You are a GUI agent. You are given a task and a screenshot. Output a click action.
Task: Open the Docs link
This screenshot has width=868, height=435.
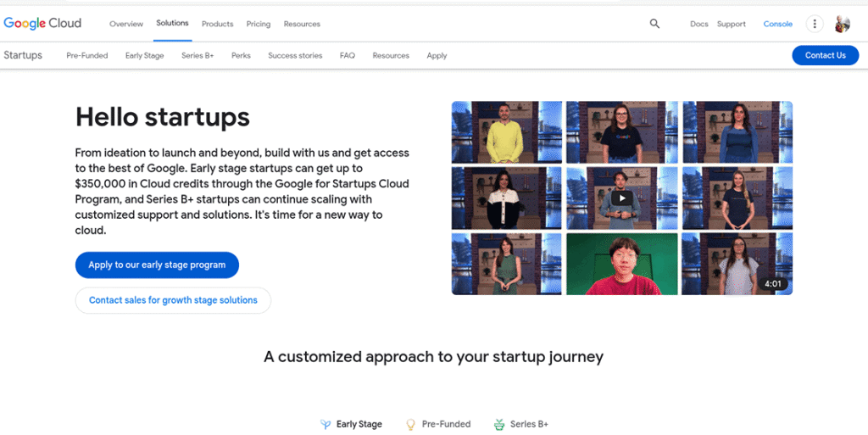[699, 24]
